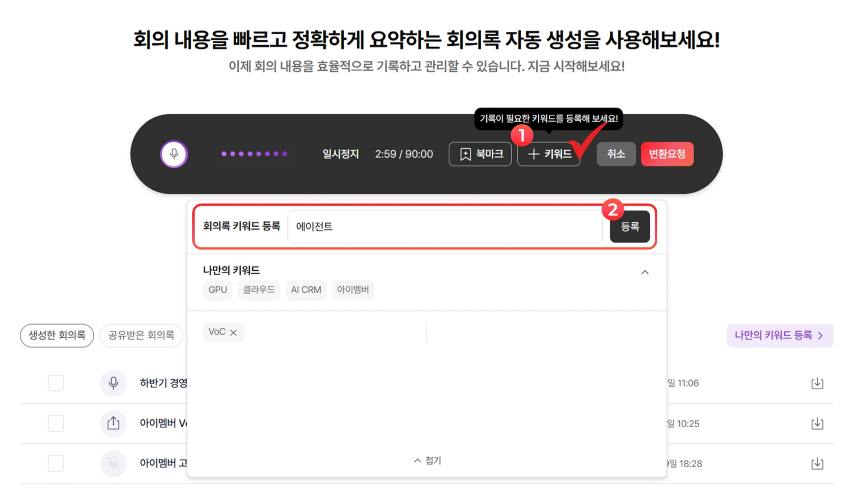849x504 pixels.
Task: Switch to 생성한 회의록 tab
Action: 57,335
